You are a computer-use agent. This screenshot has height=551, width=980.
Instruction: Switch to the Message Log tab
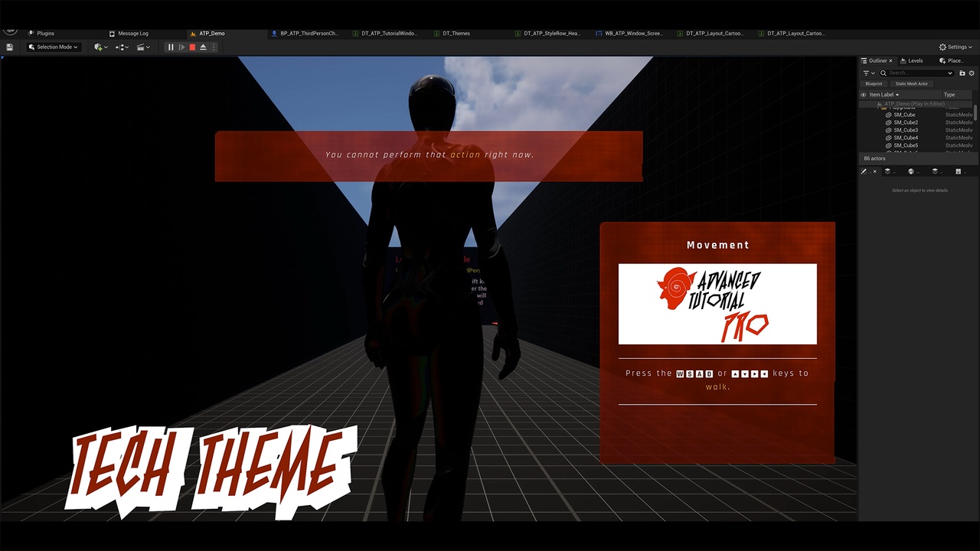129,34
